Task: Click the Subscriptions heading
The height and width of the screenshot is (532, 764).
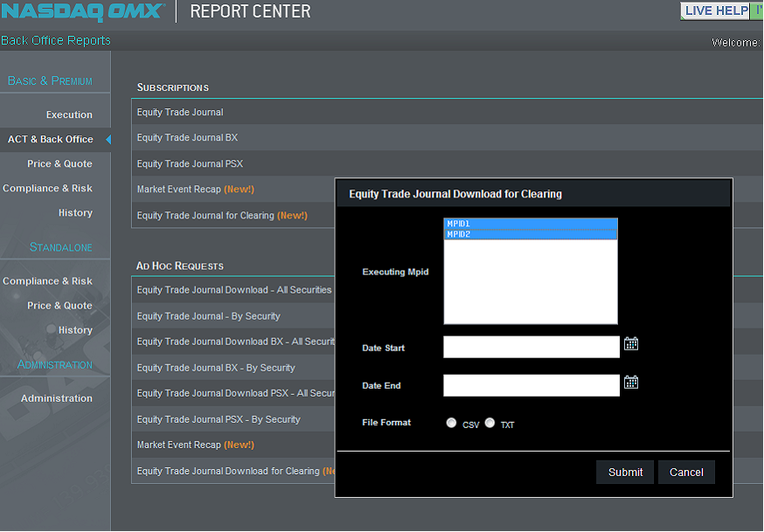Action: pyautogui.click(x=172, y=87)
